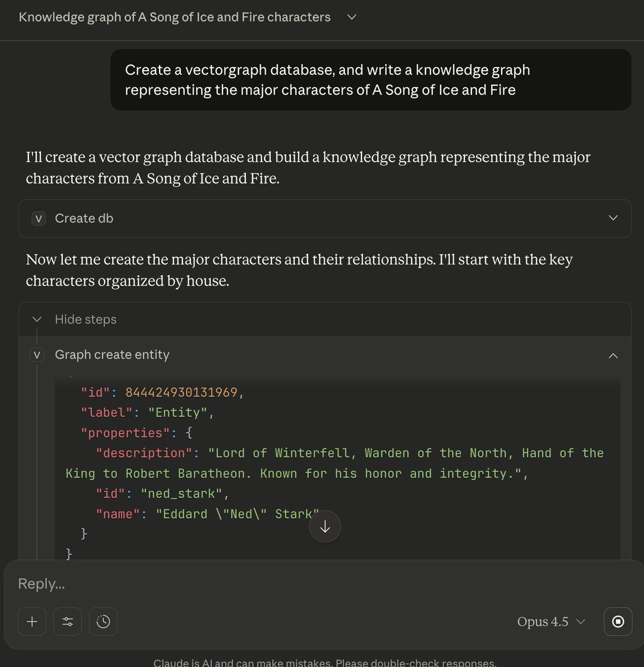Click the "Eddard \"Ned\" Stark" name value
Viewport: 644px width, 667px height.
(x=237, y=514)
